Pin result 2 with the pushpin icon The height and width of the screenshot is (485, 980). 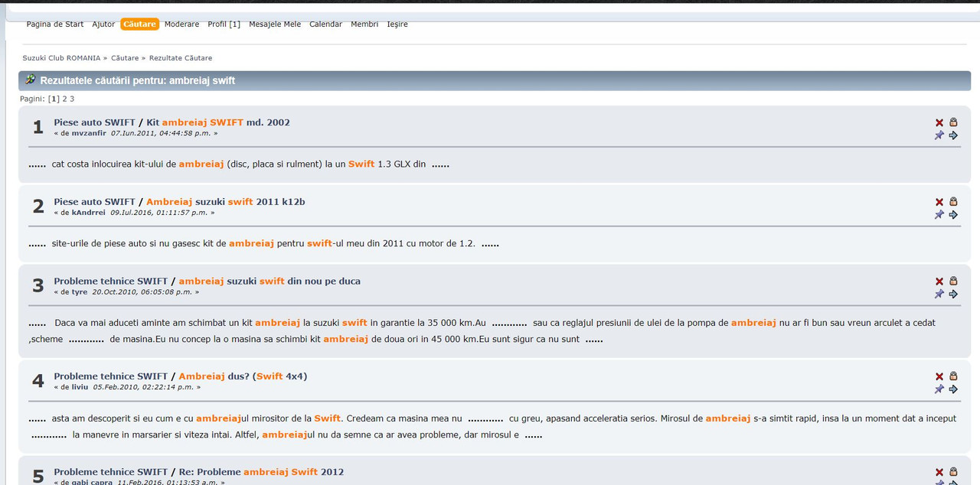(x=939, y=215)
